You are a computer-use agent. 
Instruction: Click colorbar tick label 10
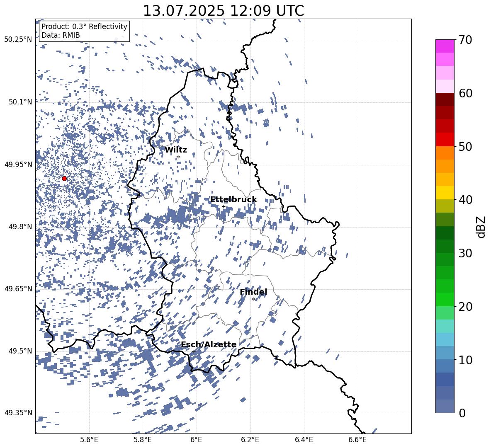click(x=465, y=360)
